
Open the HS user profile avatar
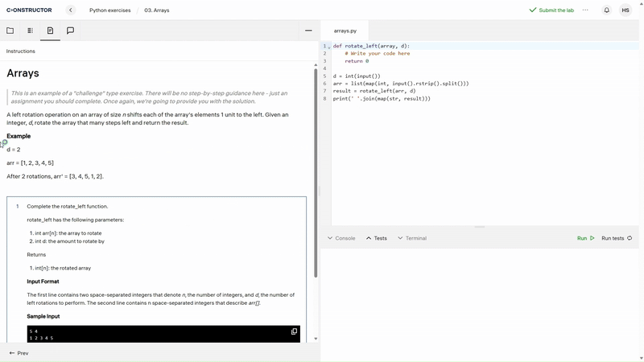(x=625, y=10)
